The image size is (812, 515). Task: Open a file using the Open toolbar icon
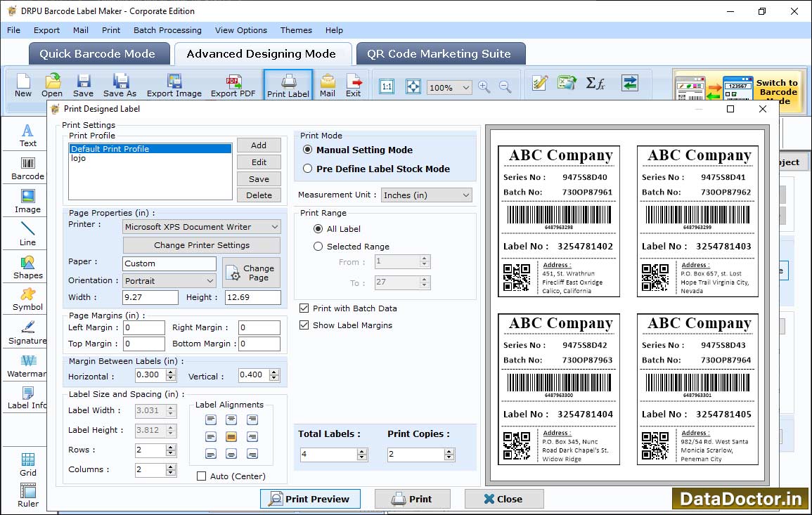point(52,86)
